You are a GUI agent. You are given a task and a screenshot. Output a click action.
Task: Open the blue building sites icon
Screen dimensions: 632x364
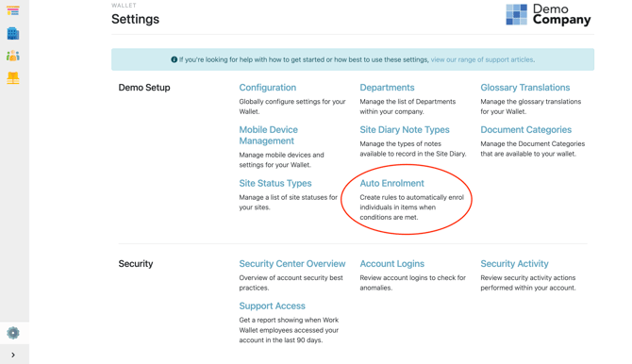pos(13,33)
